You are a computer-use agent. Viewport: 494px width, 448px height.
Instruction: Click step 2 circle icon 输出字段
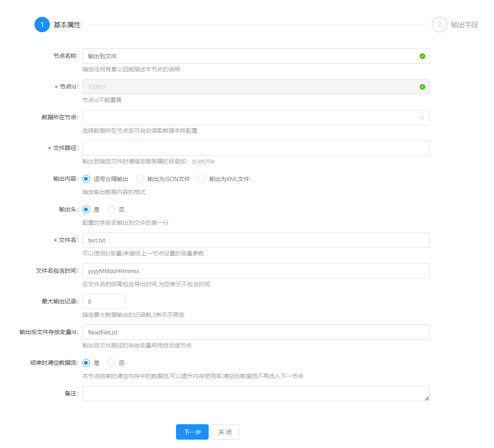439,25
